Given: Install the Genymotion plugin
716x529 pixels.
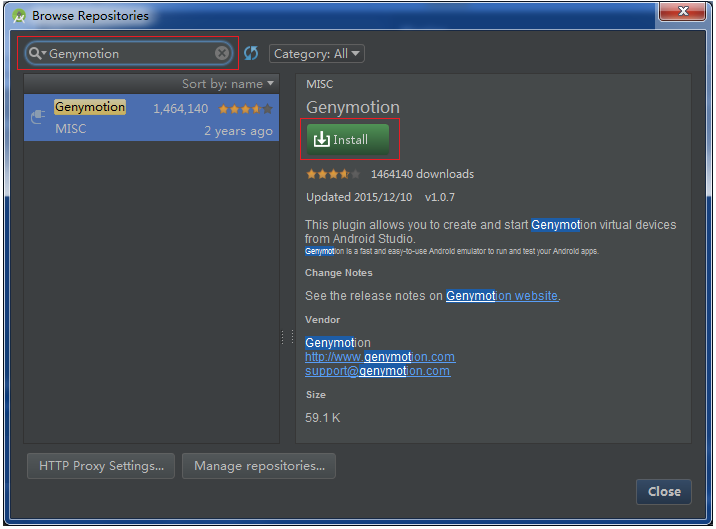Looking at the screenshot, I should click(347, 139).
